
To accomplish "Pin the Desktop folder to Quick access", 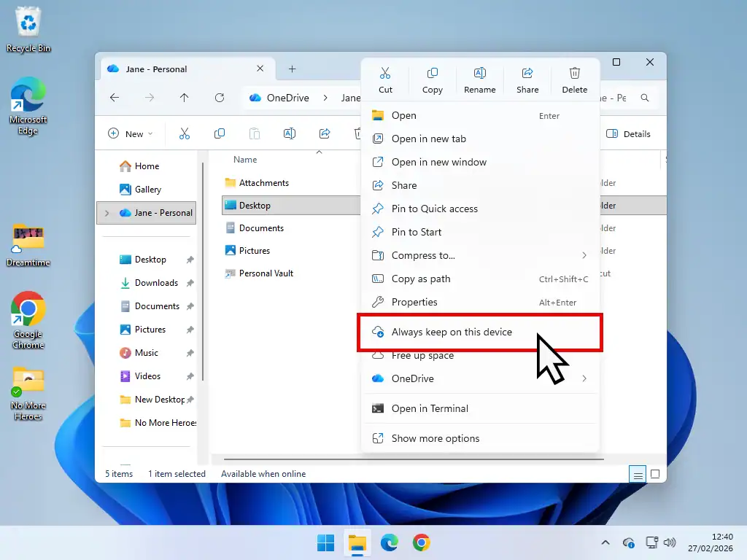I will pyautogui.click(x=434, y=209).
